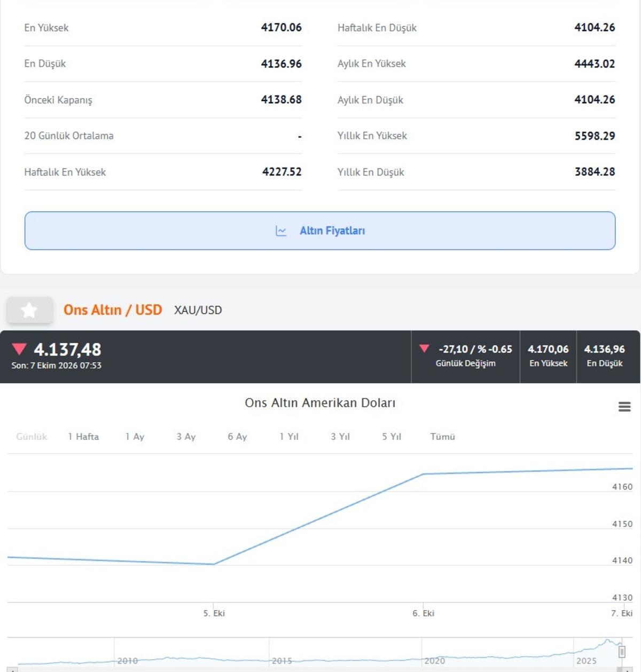Grab the navigator right range handle
This screenshot has height=672, width=641.
click(622, 652)
